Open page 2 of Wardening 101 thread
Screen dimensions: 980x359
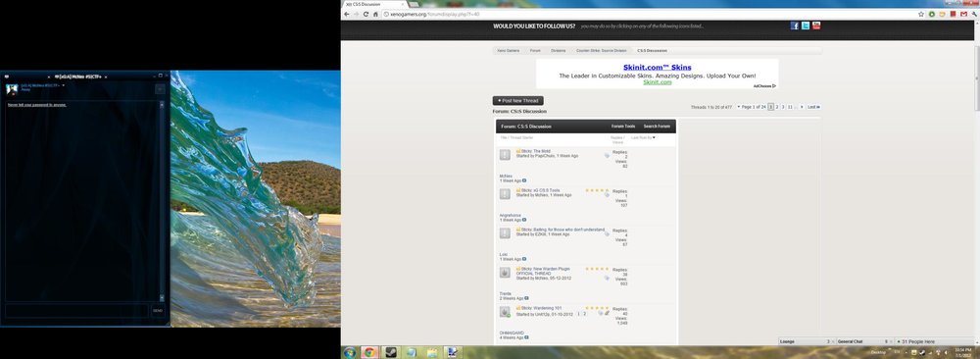pos(585,313)
